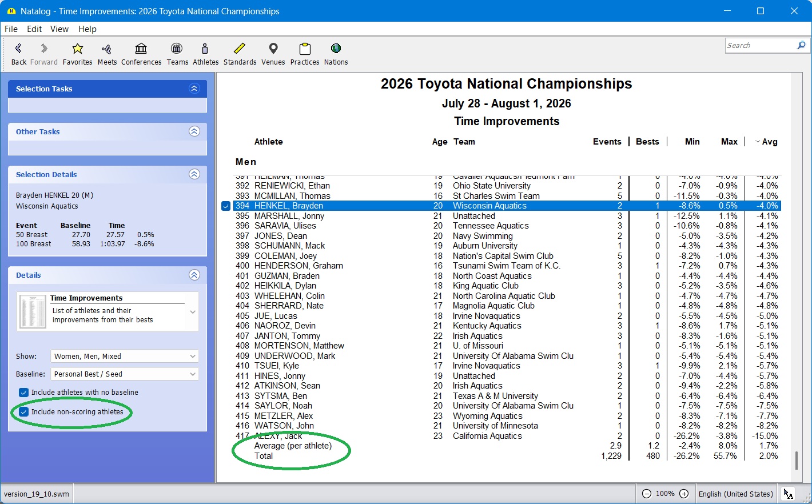Select the MORTENSON, Matthew row
Screen dimensions: 812x504
coord(507,346)
